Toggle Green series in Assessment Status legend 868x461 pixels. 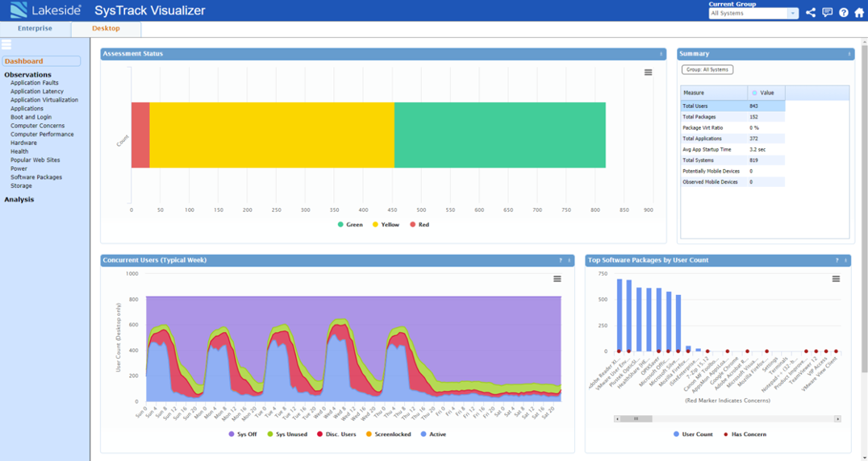(350, 224)
